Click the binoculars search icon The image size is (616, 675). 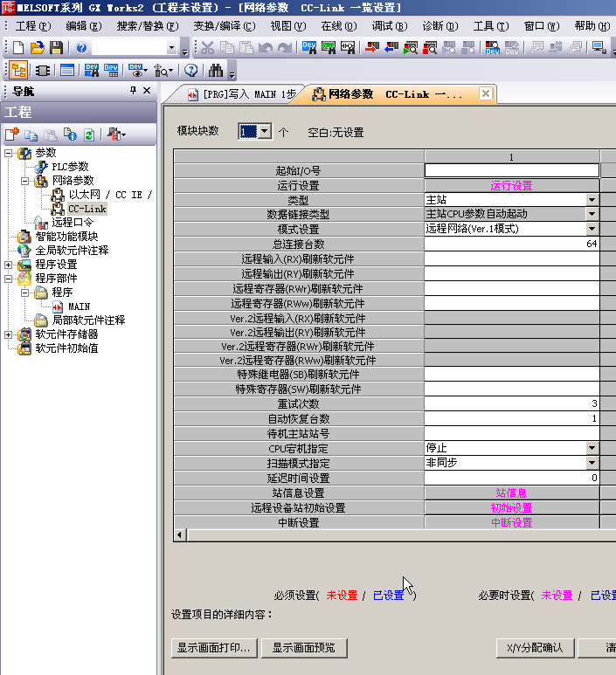click(x=216, y=70)
